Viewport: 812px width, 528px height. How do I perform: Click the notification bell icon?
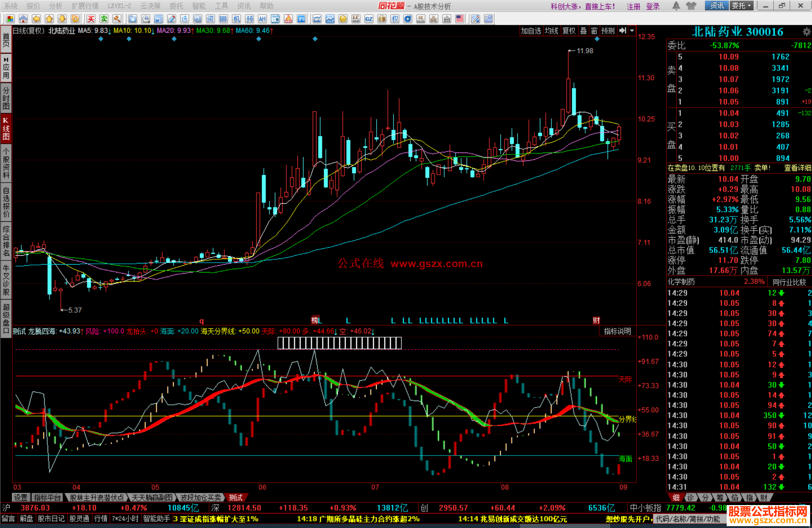[676, 6]
